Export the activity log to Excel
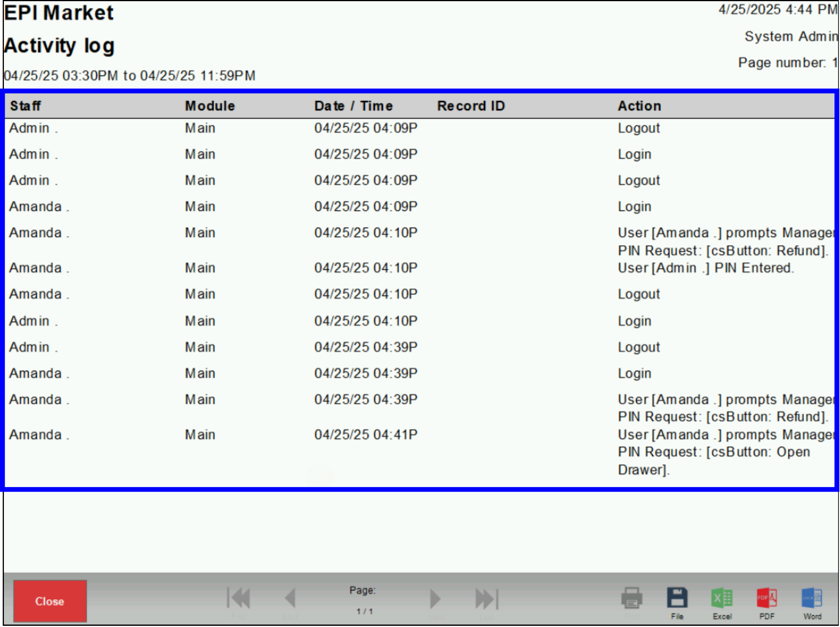Screen dimensions: 840x627 coord(722,598)
